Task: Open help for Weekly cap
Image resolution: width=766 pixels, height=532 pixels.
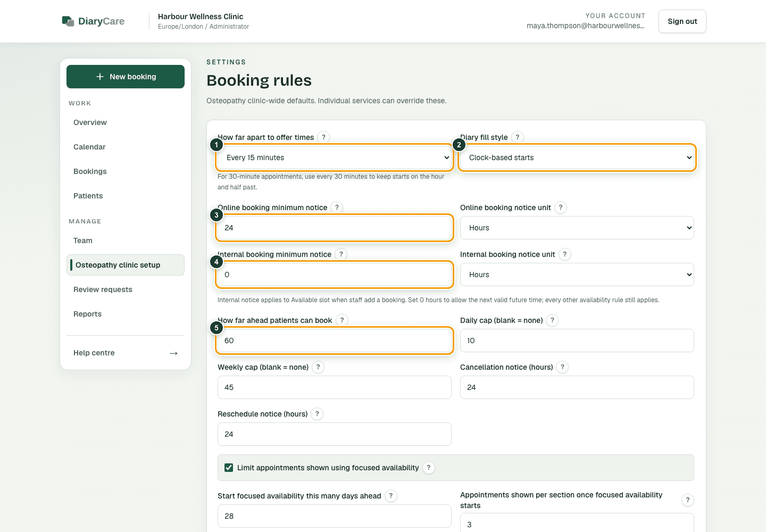Action: pyautogui.click(x=318, y=367)
